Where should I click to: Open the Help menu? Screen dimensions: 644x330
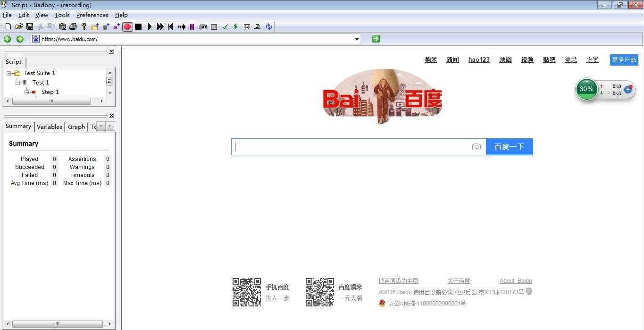pos(121,15)
